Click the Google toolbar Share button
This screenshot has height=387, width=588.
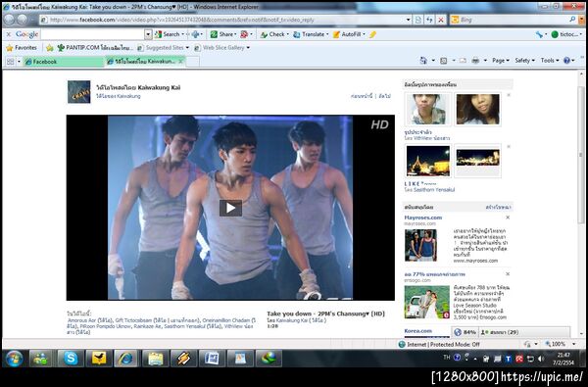pos(222,34)
